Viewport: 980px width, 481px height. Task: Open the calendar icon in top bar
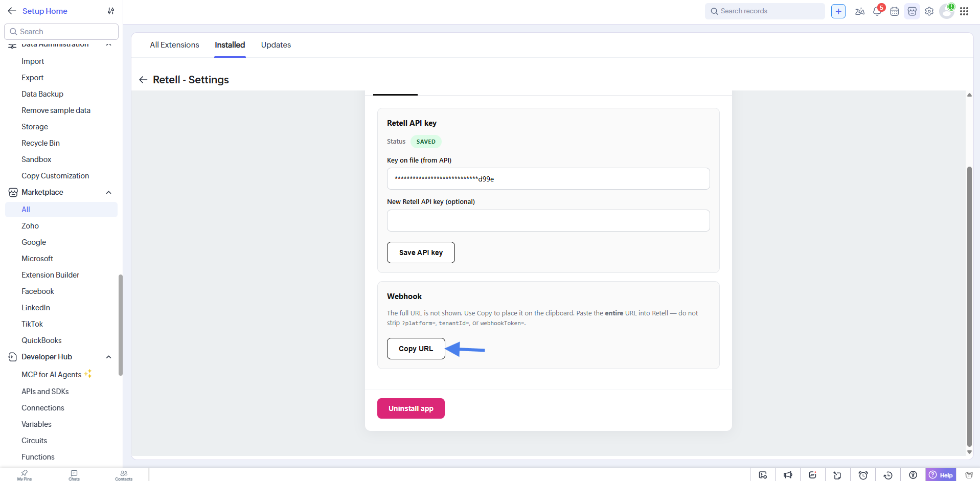click(895, 11)
